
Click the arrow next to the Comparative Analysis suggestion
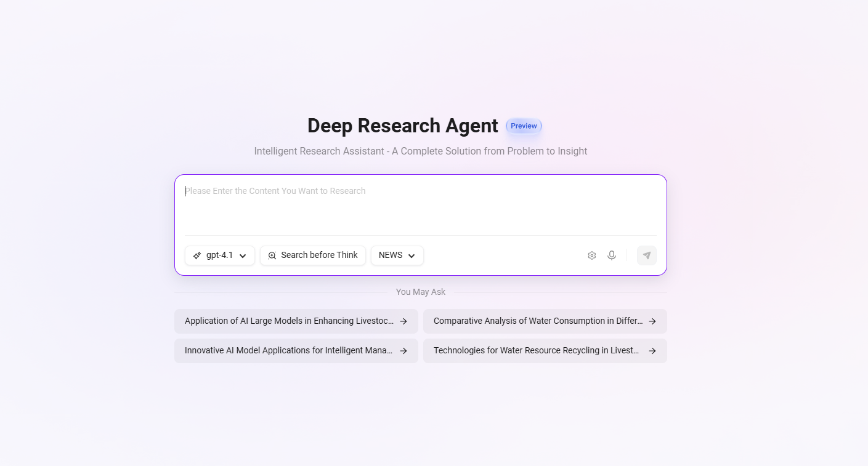point(652,321)
